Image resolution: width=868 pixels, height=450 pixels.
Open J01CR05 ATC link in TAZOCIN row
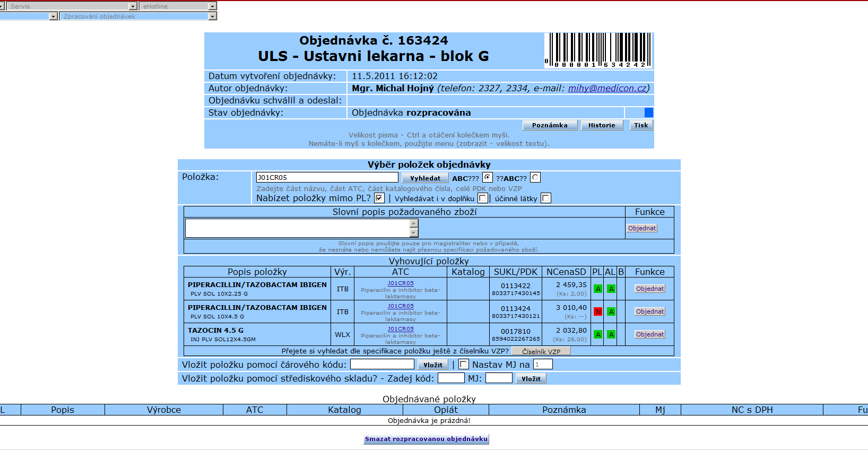pos(401,329)
